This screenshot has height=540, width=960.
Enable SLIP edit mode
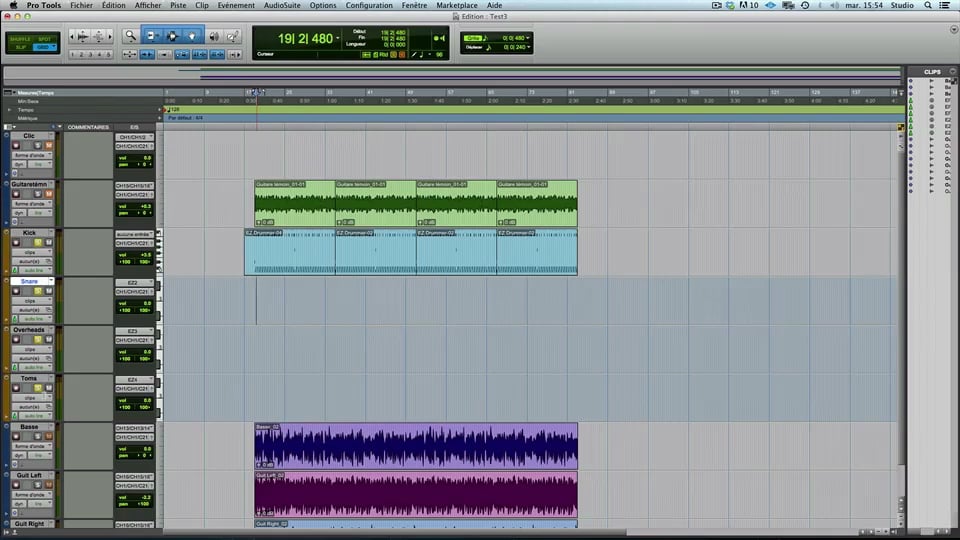tap(21, 47)
